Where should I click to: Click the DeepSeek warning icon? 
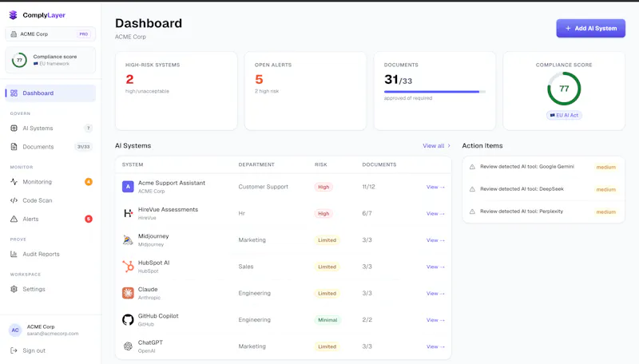pyautogui.click(x=472, y=189)
